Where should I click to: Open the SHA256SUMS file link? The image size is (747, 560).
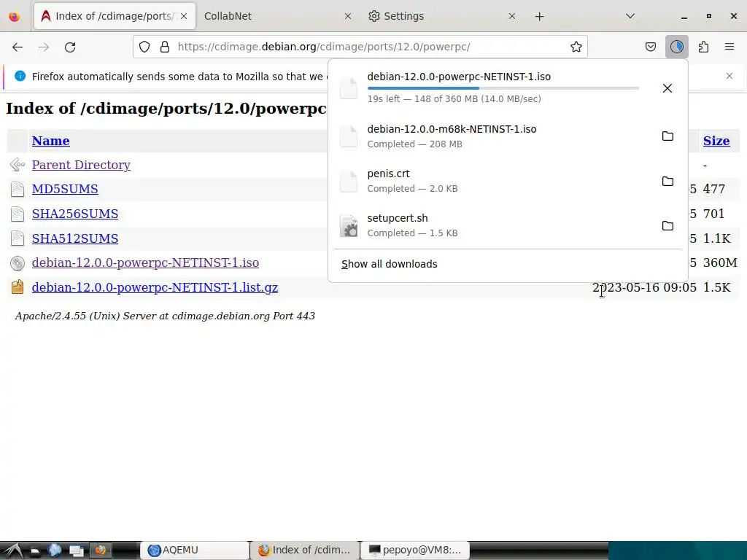coord(75,214)
